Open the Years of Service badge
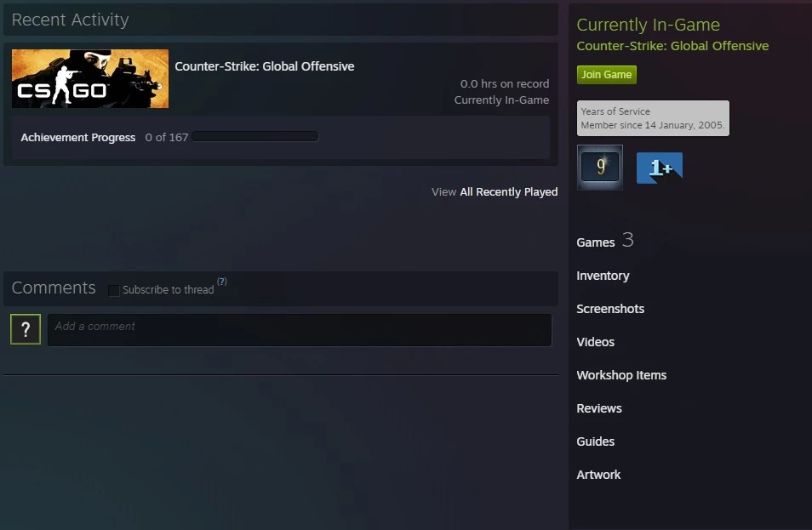Viewport: 812px width, 530px height. coord(599,168)
